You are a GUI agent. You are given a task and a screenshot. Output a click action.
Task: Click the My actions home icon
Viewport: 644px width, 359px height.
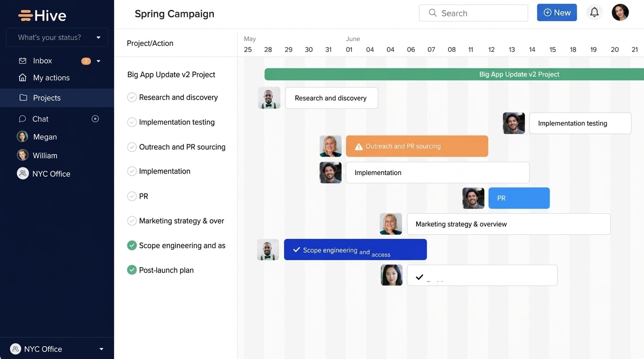pyautogui.click(x=22, y=78)
